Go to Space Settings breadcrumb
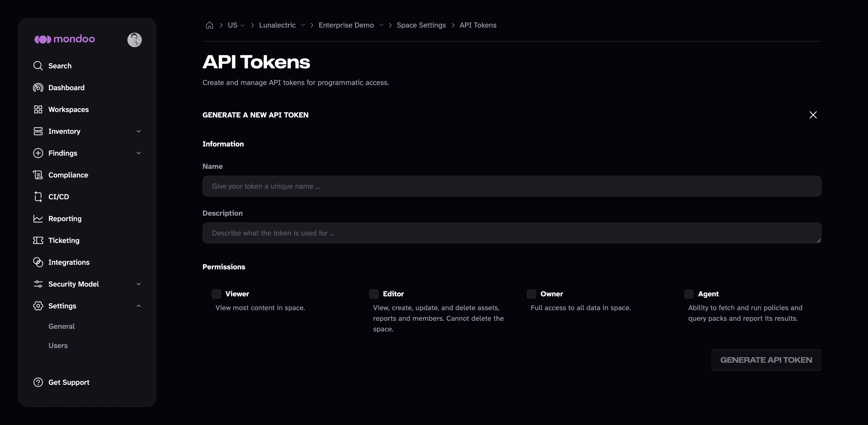This screenshot has height=425, width=868. pyautogui.click(x=421, y=25)
